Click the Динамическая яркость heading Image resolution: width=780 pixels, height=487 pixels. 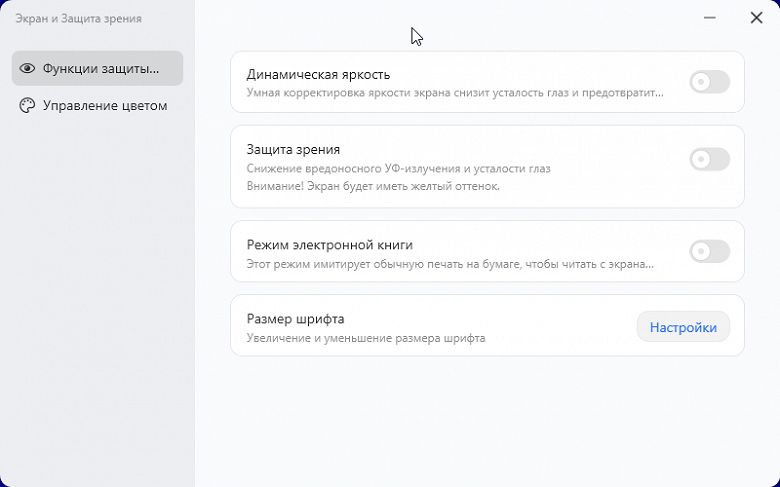(x=318, y=74)
